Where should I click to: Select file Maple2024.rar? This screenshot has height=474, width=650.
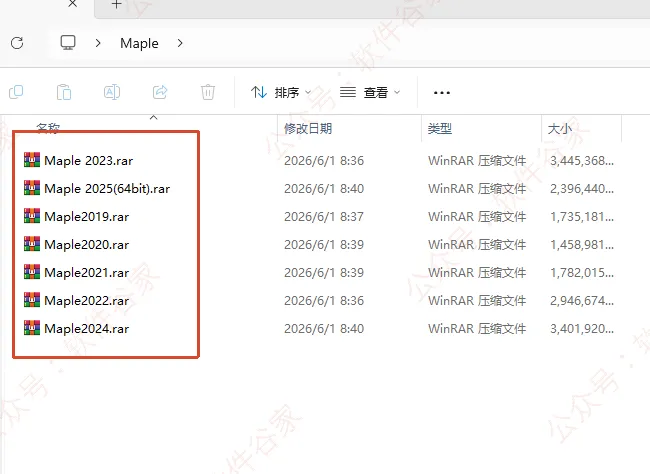(87, 328)
